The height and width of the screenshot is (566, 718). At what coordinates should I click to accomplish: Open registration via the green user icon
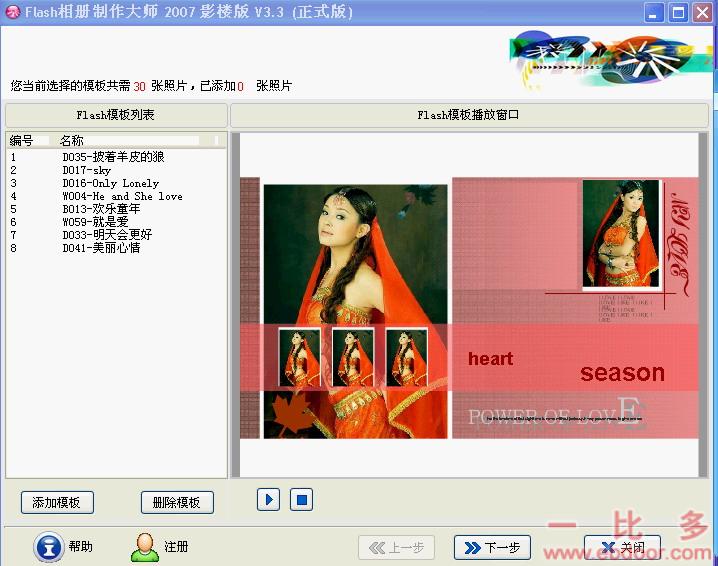click(145, 547)
